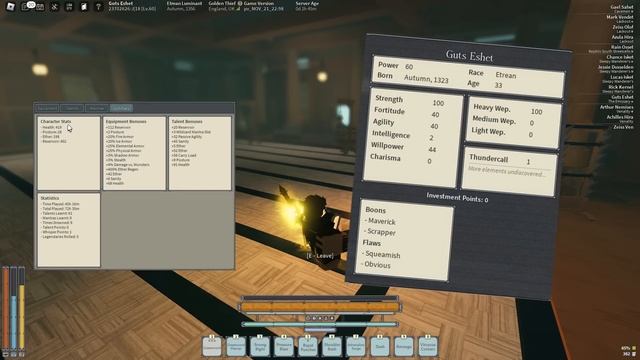Click the teal ether bar below health
Viewport: 640px width, 360px height.
tap(320, 324)
